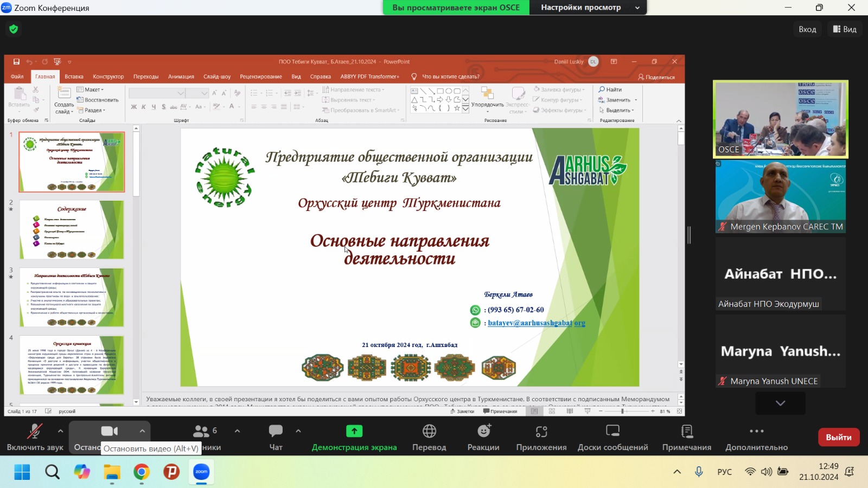Open File Explorer from the taskbar
The height and width of the screenshot is (488, 868).
[x=112, y=472]
